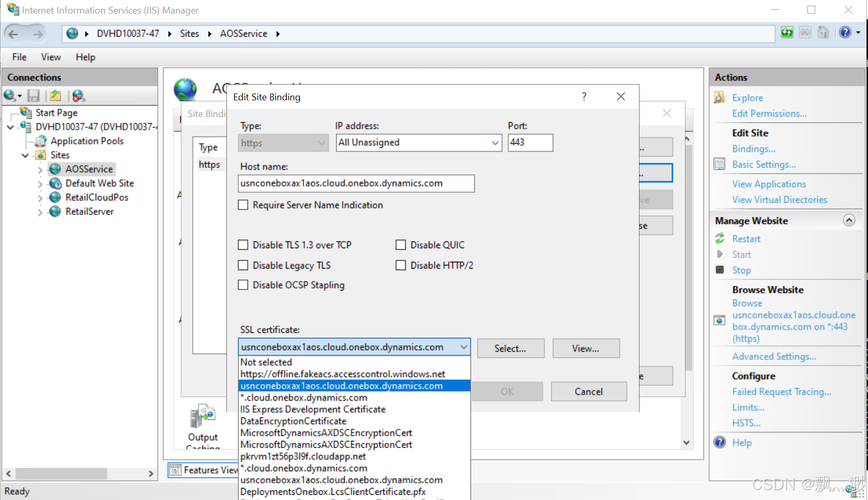Click the green Refresh page icon
The image size is (868, 500).
pyautogui.click(x=787, y=32)
